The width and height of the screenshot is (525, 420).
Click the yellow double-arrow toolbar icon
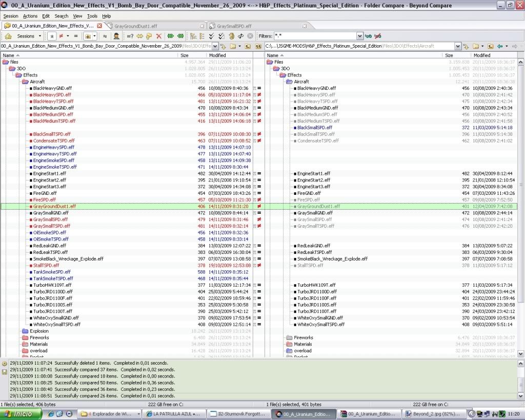tap(139, 36)
